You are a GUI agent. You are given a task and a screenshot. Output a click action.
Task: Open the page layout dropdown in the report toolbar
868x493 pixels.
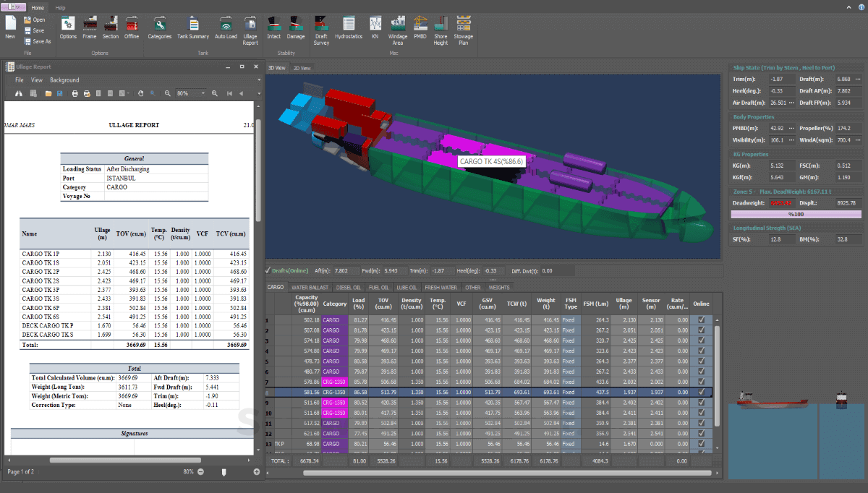tap(127, 93)
